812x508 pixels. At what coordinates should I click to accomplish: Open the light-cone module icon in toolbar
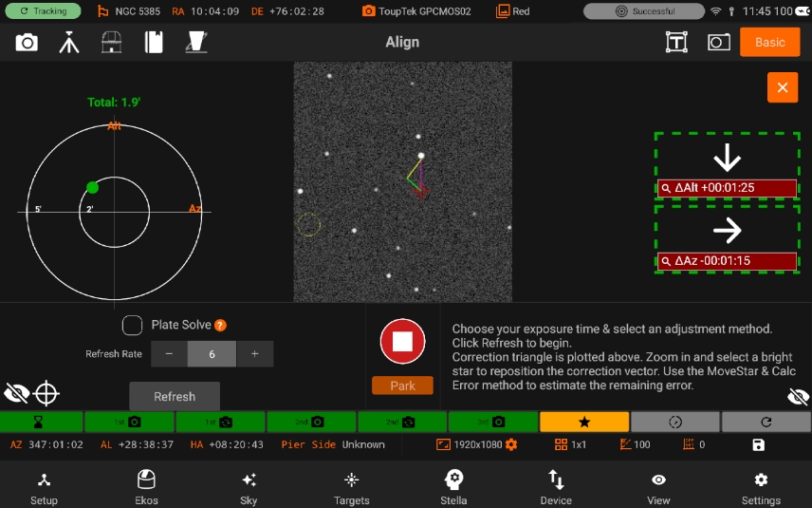[196, 42]
